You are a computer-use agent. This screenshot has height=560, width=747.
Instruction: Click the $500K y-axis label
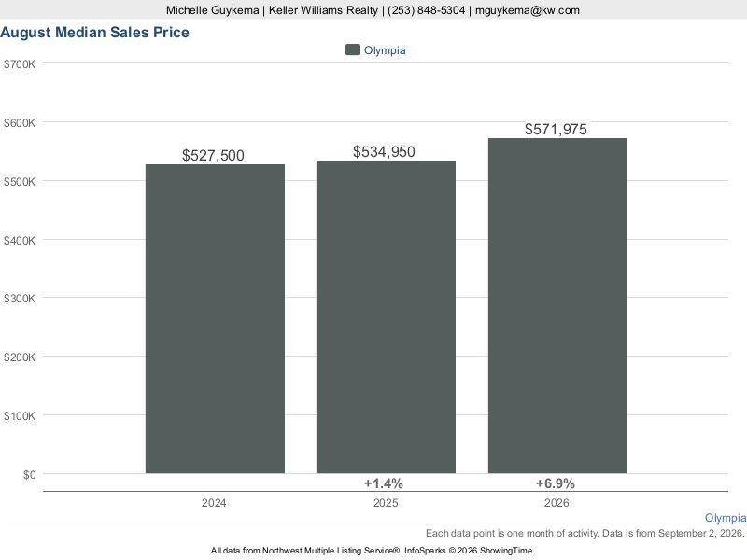pos(20,182)
